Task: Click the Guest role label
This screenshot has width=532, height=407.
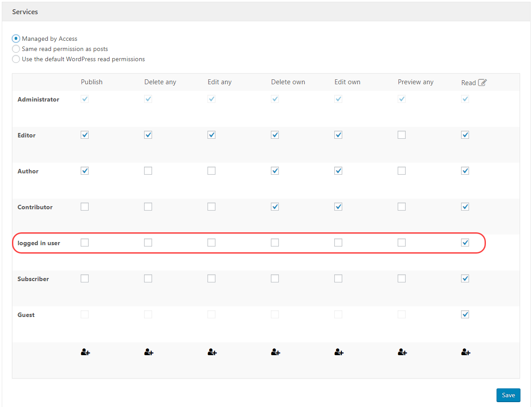Action: click(26, 315)
